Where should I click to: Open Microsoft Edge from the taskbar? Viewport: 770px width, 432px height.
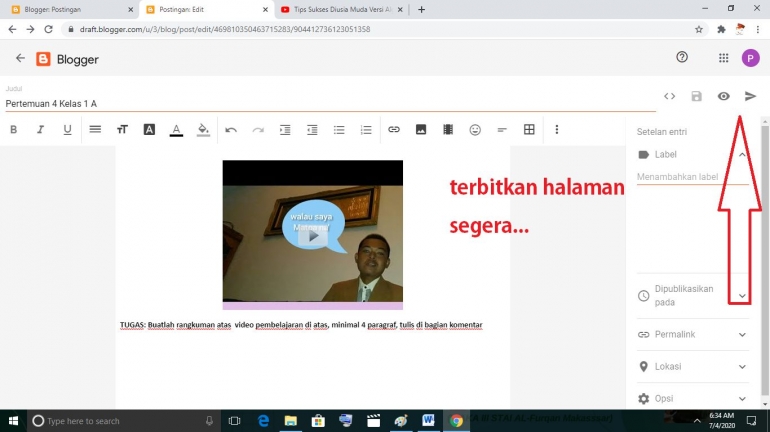point(264,421)
